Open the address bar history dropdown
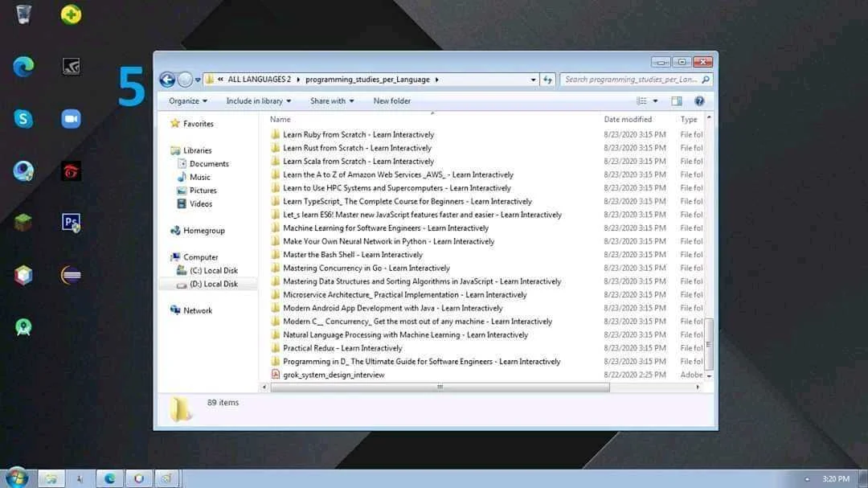Image resolution: width=868 pixels, height=488 pixels. tap(533, 80)
